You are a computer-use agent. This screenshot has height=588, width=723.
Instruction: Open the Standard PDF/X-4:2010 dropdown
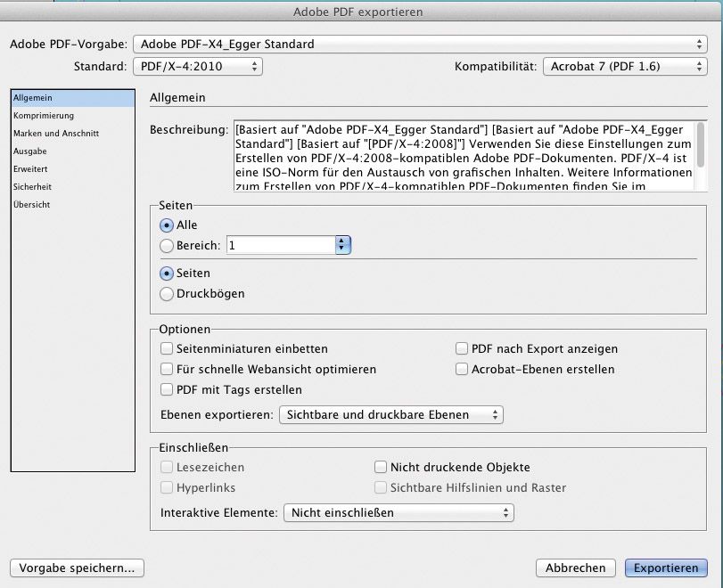[x=198, y=66]
